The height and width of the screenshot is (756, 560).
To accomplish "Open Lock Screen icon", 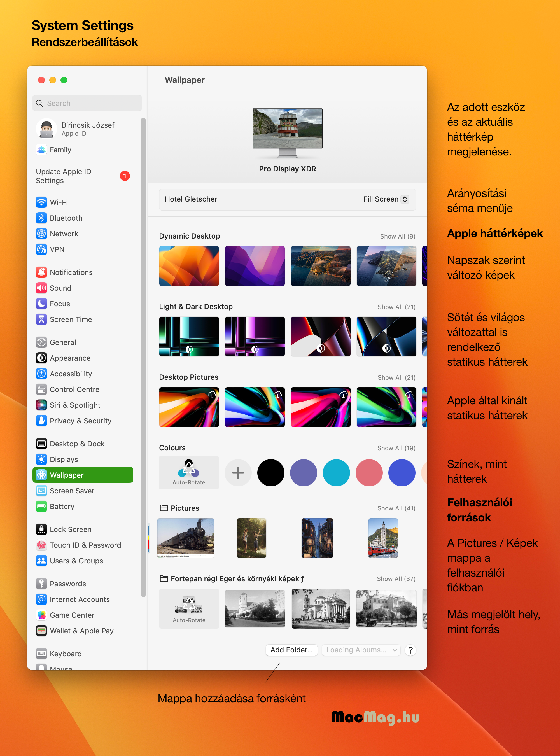I will (x=41, y=529).
